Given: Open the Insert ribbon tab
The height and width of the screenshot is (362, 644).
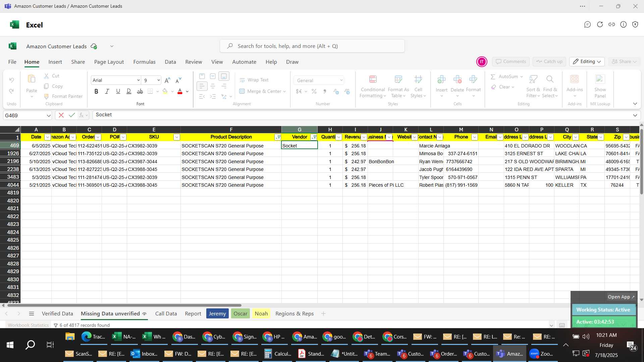Looking at the screenshot, I should pos(55,62).
